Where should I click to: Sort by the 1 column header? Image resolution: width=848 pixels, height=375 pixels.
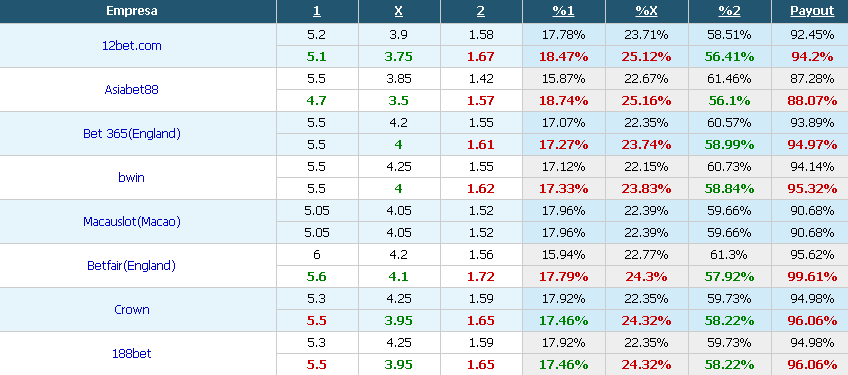tap(316, 11)
